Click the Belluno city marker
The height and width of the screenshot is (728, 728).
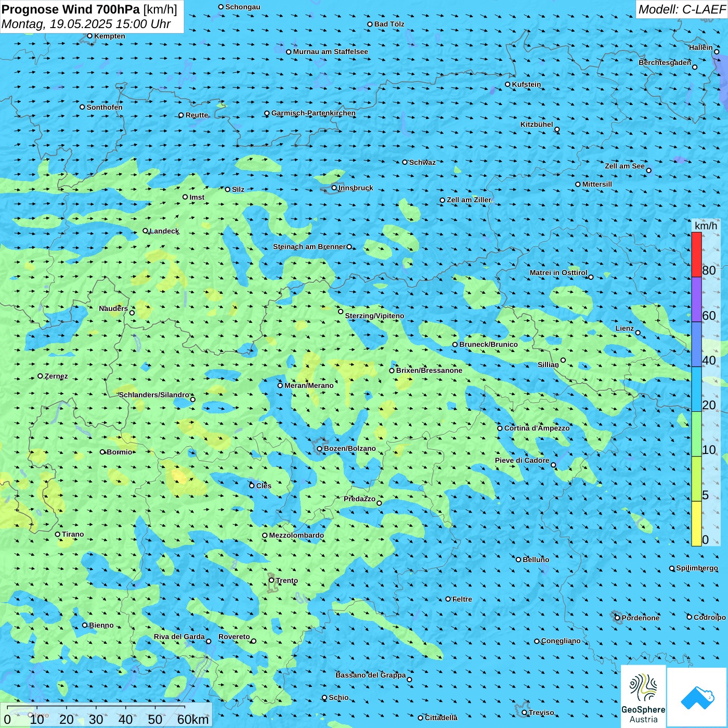coord(518,560)
